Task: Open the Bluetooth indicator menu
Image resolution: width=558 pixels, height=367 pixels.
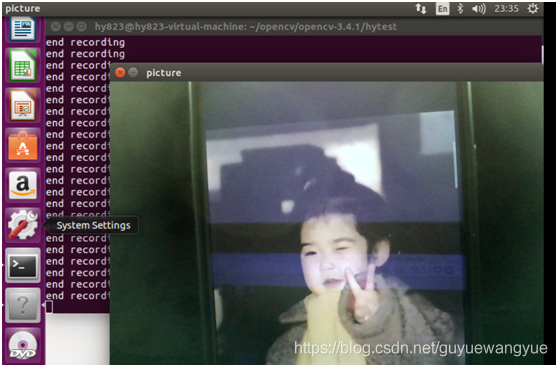Action: tap(460, 9)
